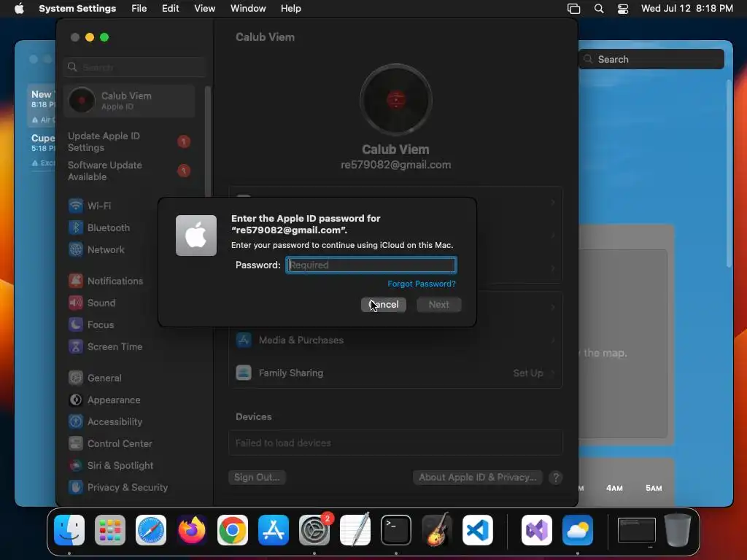Image resolution: width=747 pixels, height=560 pixels.
Task: Select the Appearance icon in sidebar
Action: pyautogui.click(x=75, y=400)
